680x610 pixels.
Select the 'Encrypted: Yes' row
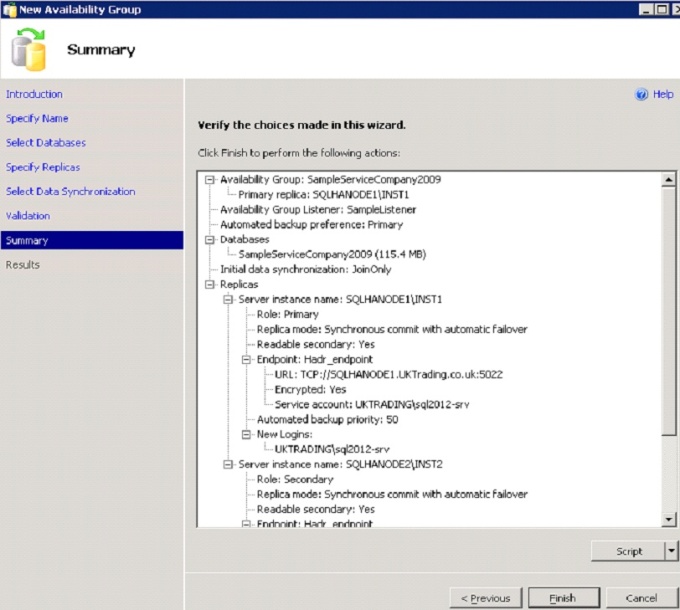310,389
